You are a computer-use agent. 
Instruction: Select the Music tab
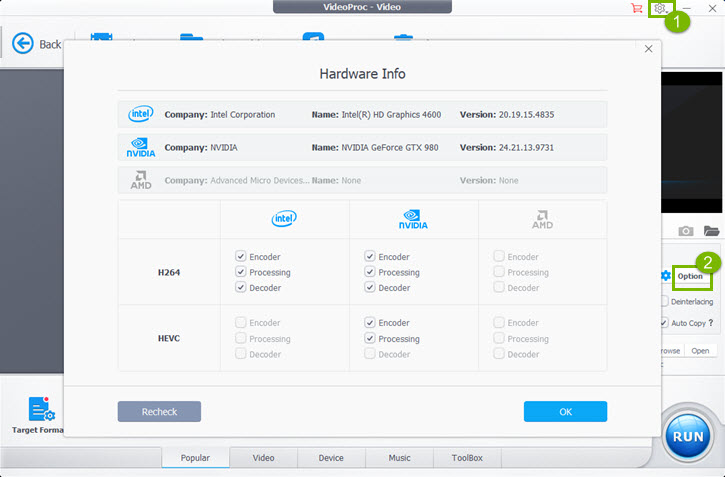coord(399,458)
